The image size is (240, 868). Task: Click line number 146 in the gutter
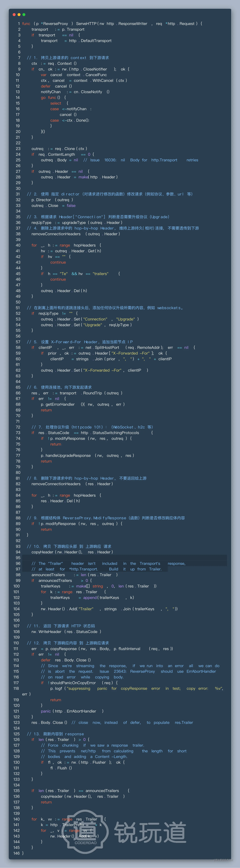pyautogui.click(x=17, y=854)
